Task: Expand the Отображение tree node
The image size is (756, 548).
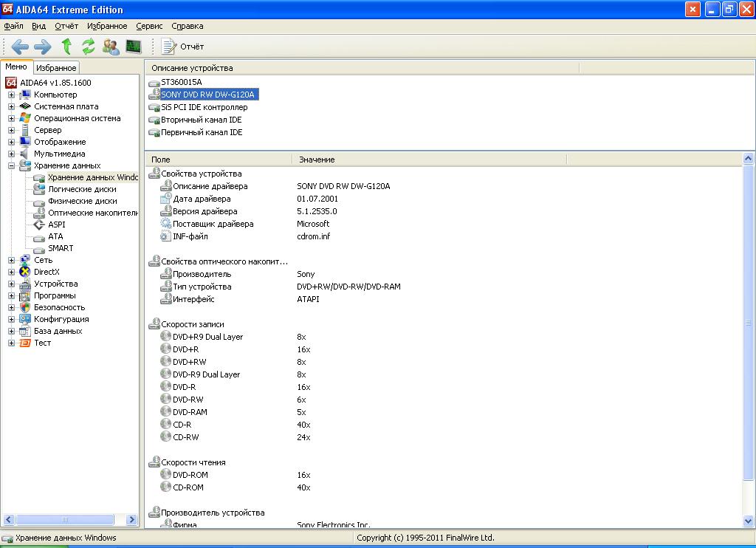Action: coord(11,142)
